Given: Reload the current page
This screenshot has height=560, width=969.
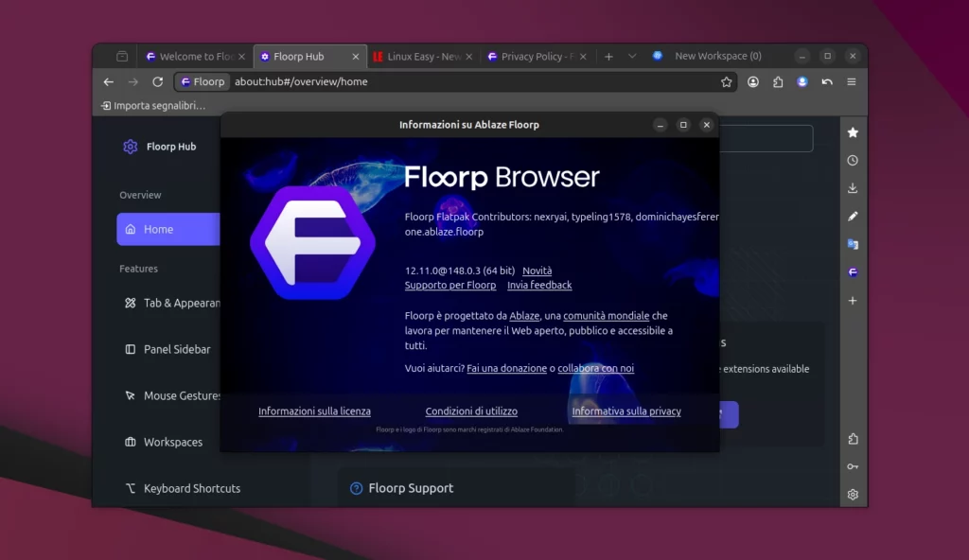Looking at the screenshot, I should click(x=156, y=81).
